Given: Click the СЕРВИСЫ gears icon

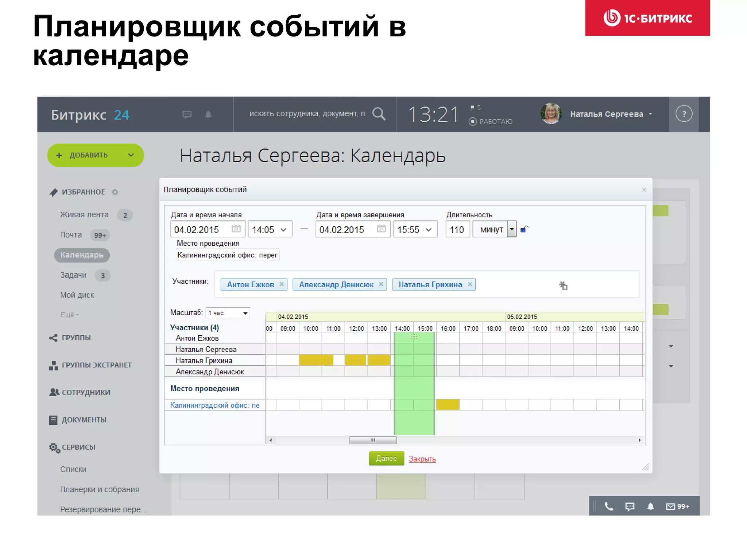Looking at the screenshot, I should [x=54, y=448].
